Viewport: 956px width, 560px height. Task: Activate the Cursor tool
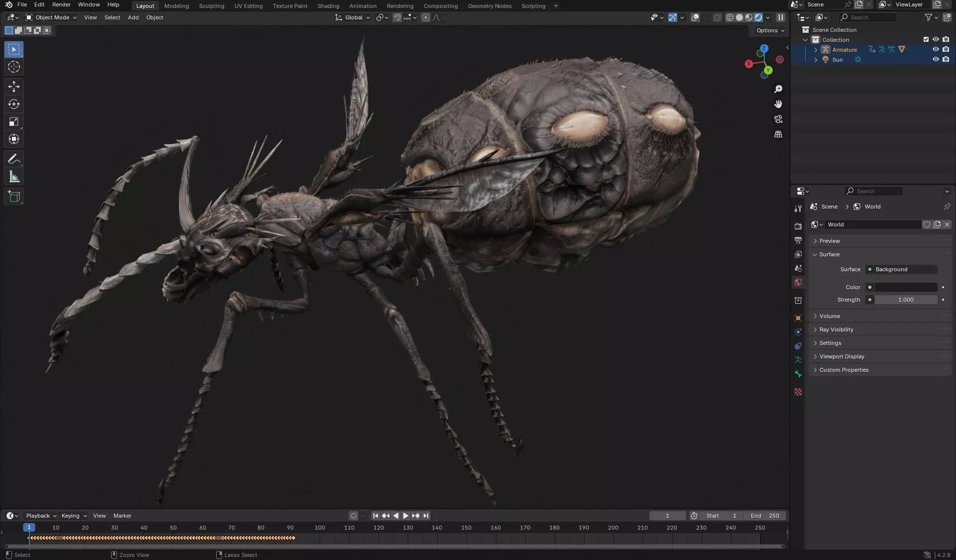14,67
